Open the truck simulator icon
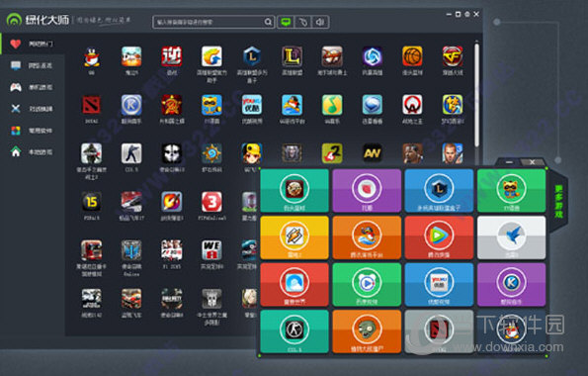This screenshot has width=588, height=376. point(92,250)
